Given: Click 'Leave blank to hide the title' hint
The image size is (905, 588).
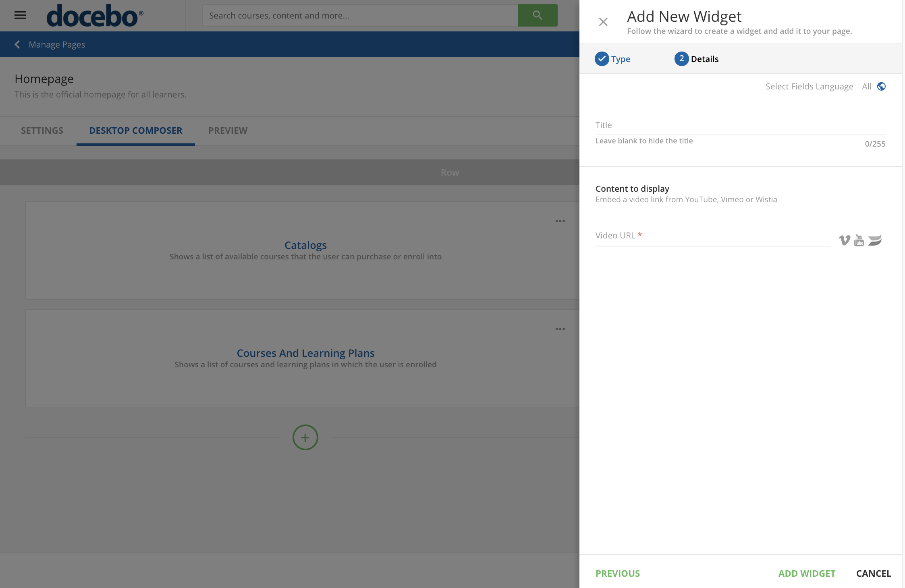Looking at the screenshot, I should [644, 141].
